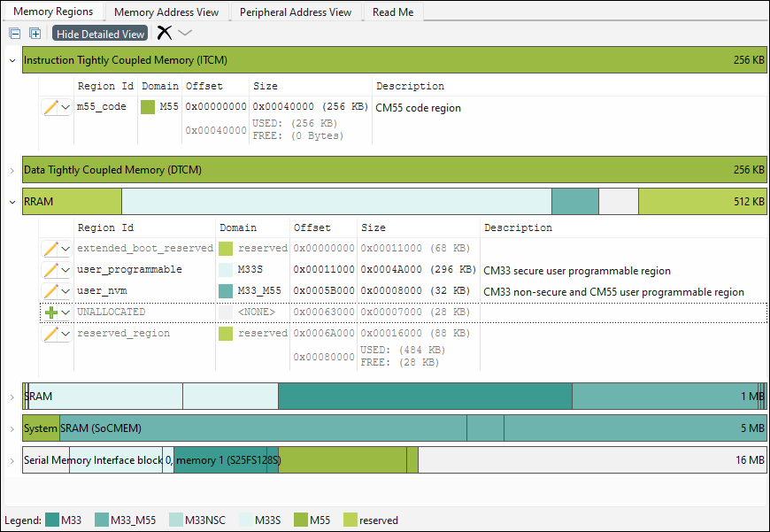Click the M33_M55 segment in RRAM bar
Viewport: 770px width, 532px height.
point(574,202)
